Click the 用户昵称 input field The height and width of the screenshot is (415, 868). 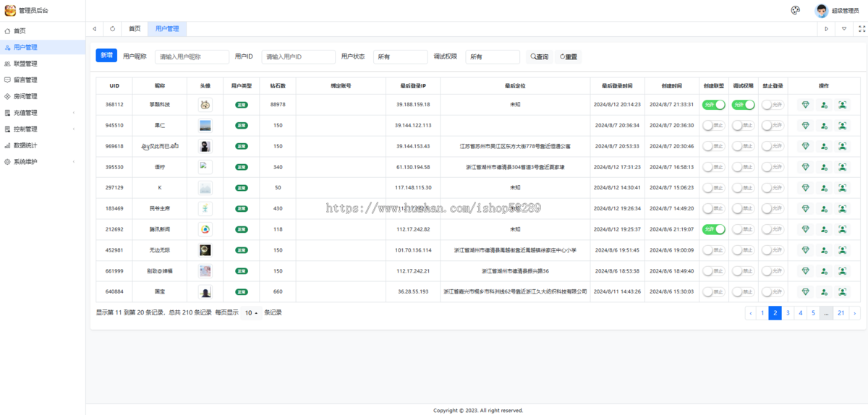[192, 56]
